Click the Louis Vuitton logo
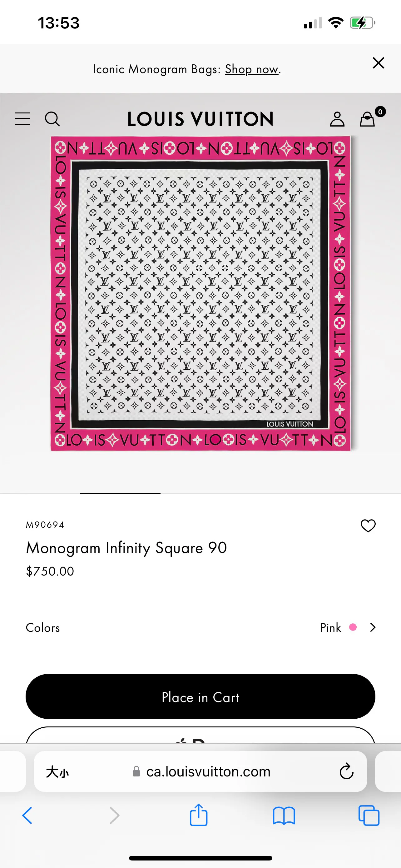This screenshot has height=868, width=401. click(x=200, y=119)
